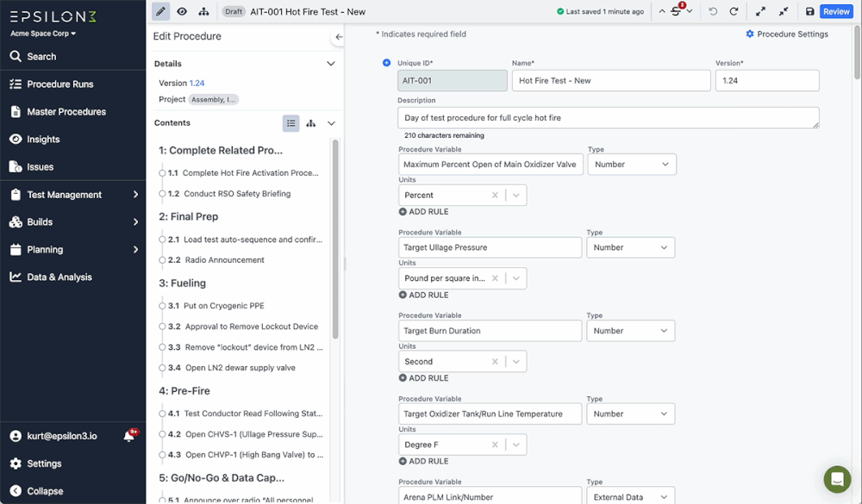Click the Description text field
Viewport: 862px width, 504px height.
point(608,118)
